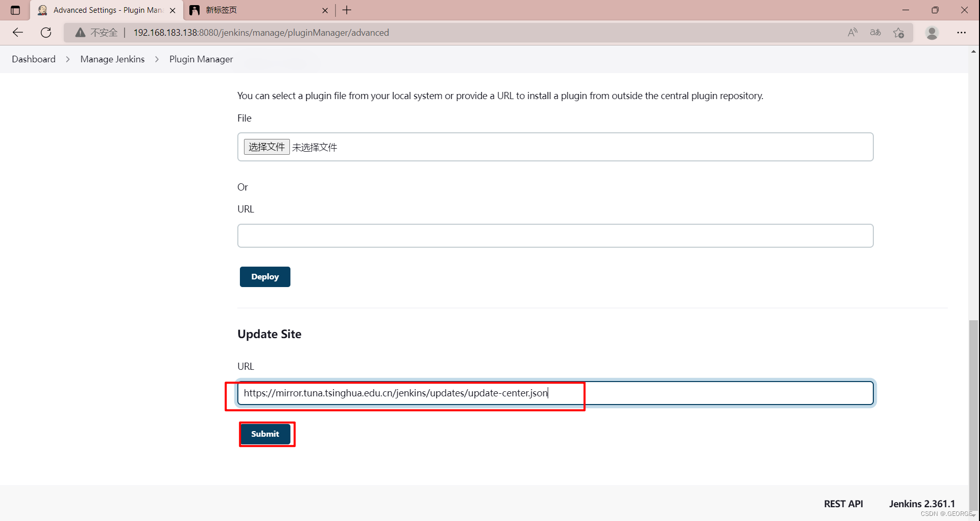The height and width of the screenshot is (521, 980).
Task: Click the 未选择文件 no-file-chosen text
Action: click(x=314, y=147)
